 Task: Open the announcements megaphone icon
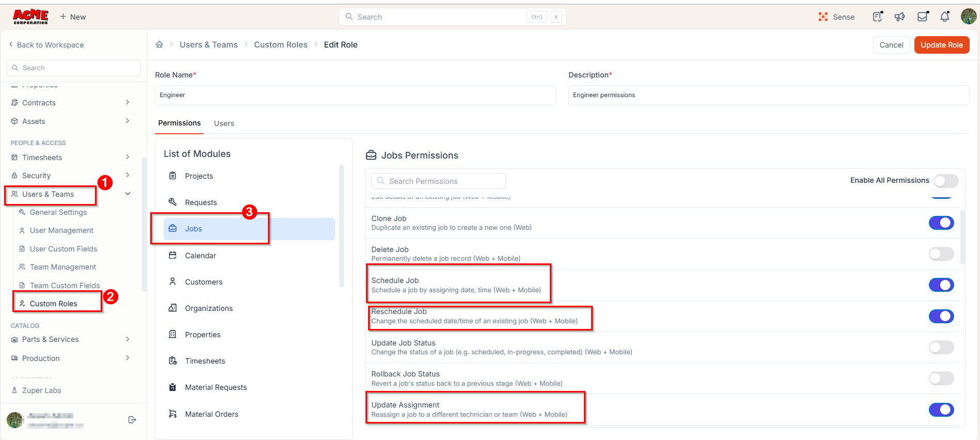point(900,17)
